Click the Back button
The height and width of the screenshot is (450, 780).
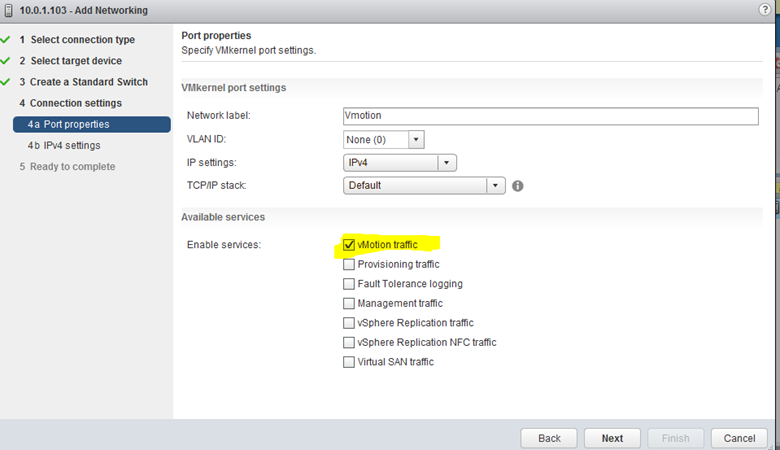coord(549,438)
